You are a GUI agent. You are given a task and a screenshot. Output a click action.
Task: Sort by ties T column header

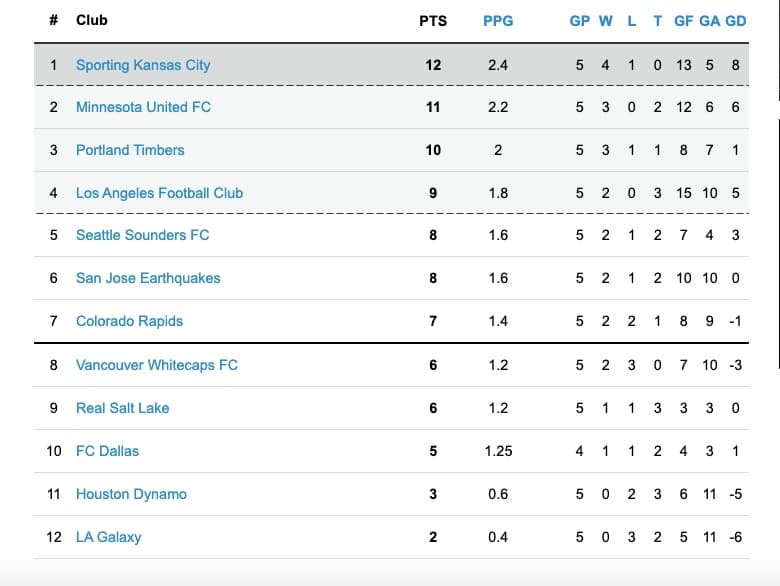pyautogui.click(x=657, y=20)
